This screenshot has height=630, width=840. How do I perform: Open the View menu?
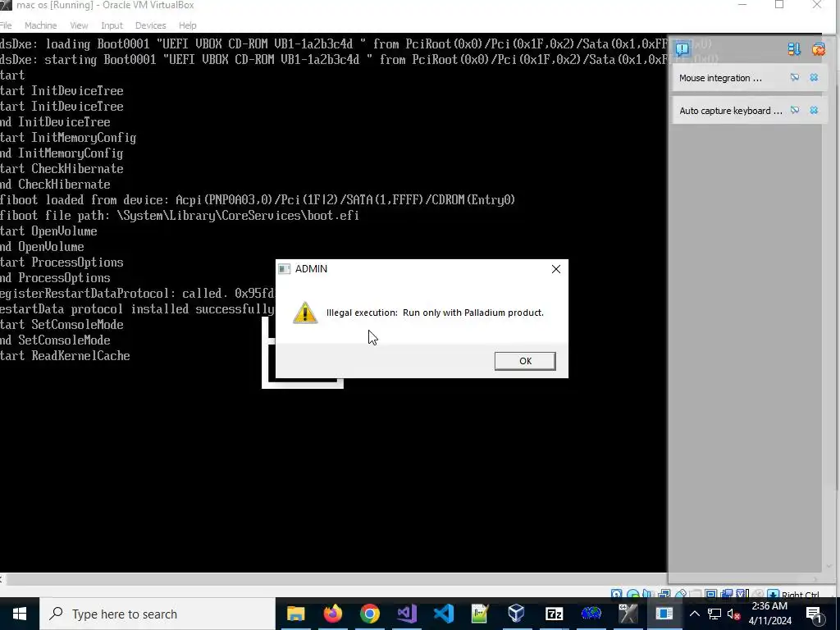(79, 25)
